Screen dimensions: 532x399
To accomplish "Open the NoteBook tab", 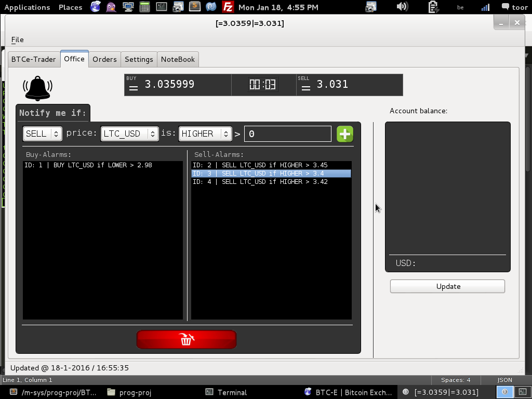I will [x=178, y=59].
